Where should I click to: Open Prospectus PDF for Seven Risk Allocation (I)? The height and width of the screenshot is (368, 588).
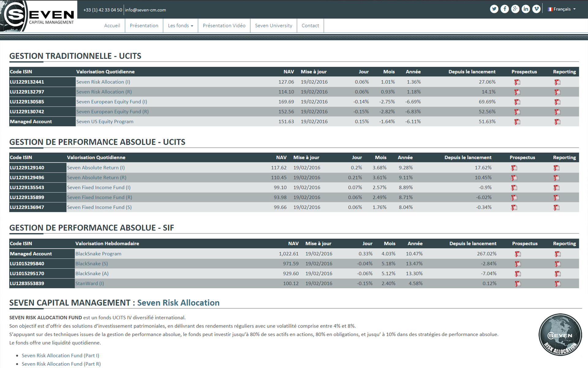point(517,82)
